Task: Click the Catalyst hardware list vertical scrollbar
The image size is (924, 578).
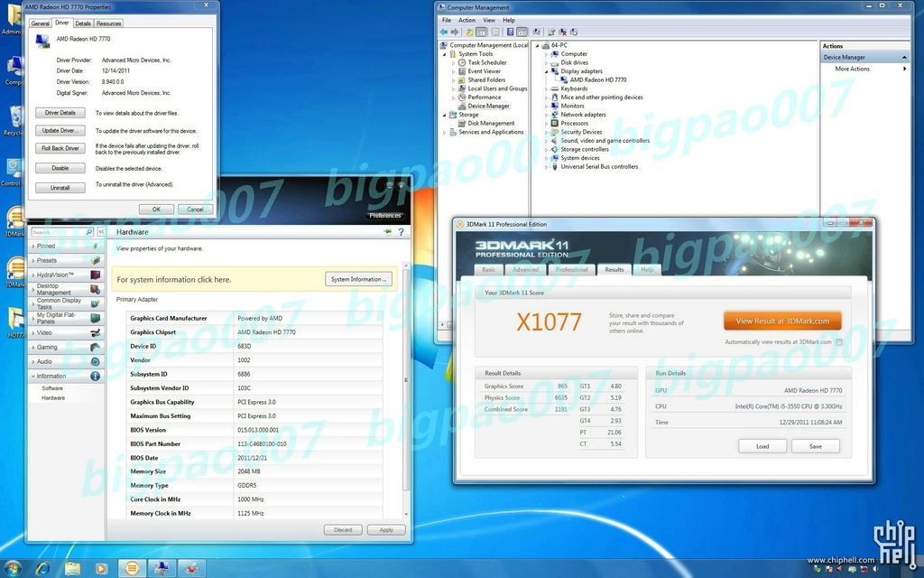Action: click(x=405, y=389)
